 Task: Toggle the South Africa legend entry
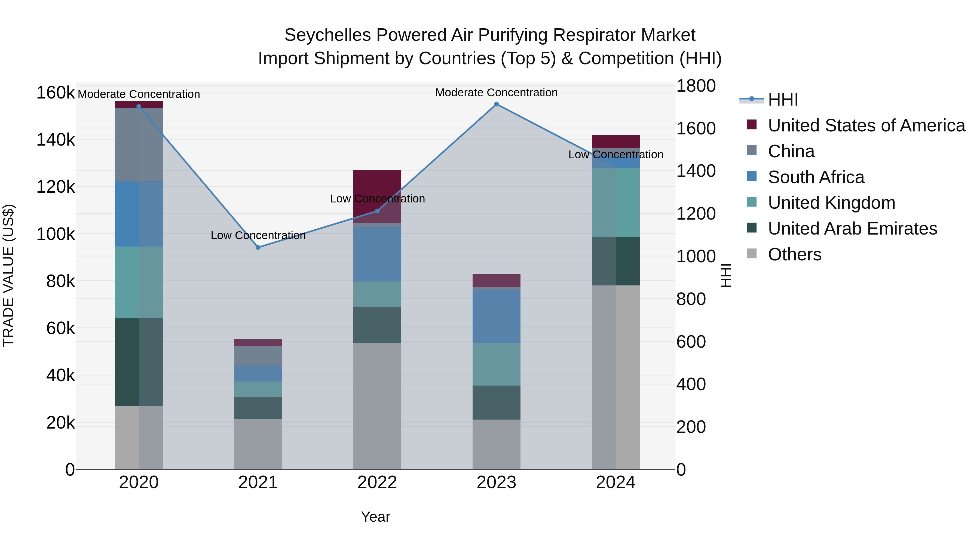806,177
